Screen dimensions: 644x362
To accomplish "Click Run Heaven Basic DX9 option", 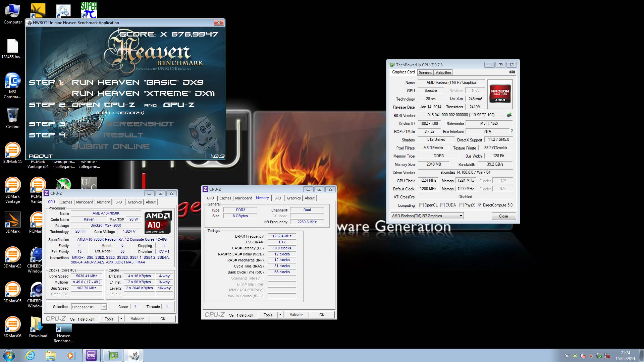I will coord(138,82).
